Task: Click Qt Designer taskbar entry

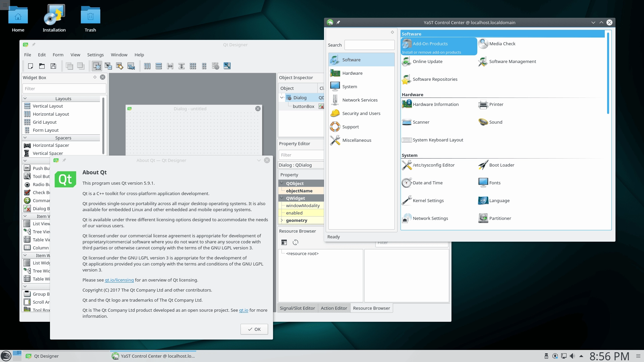Action: tap(67, 356)
